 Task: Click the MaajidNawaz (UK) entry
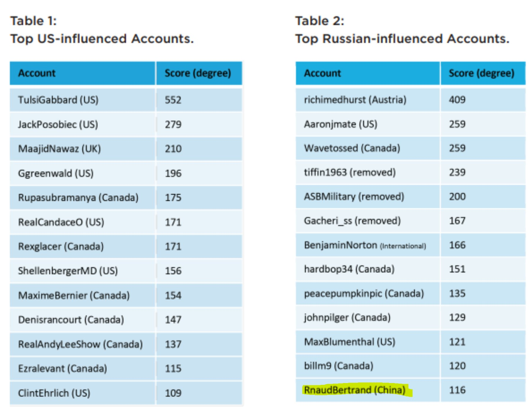tap(59, 149)
